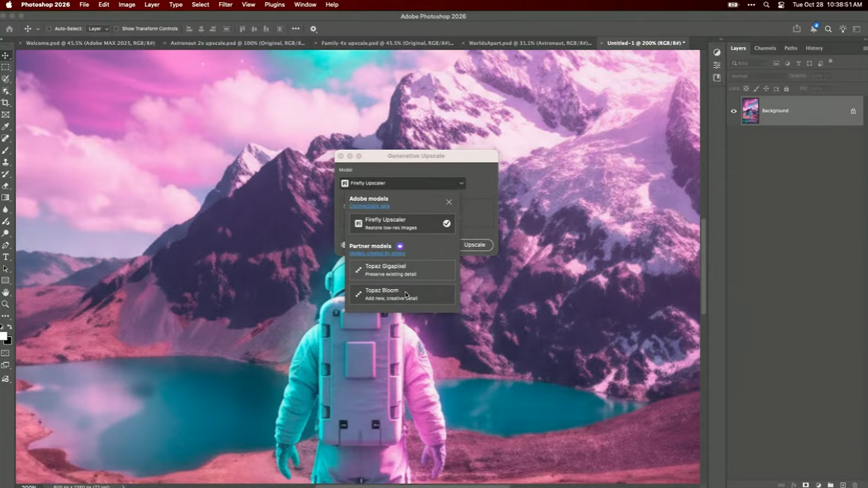This screenshot has height=488, width=868.
Task: Open the layer Kind filter dropdown
Action: coord(750,63)
